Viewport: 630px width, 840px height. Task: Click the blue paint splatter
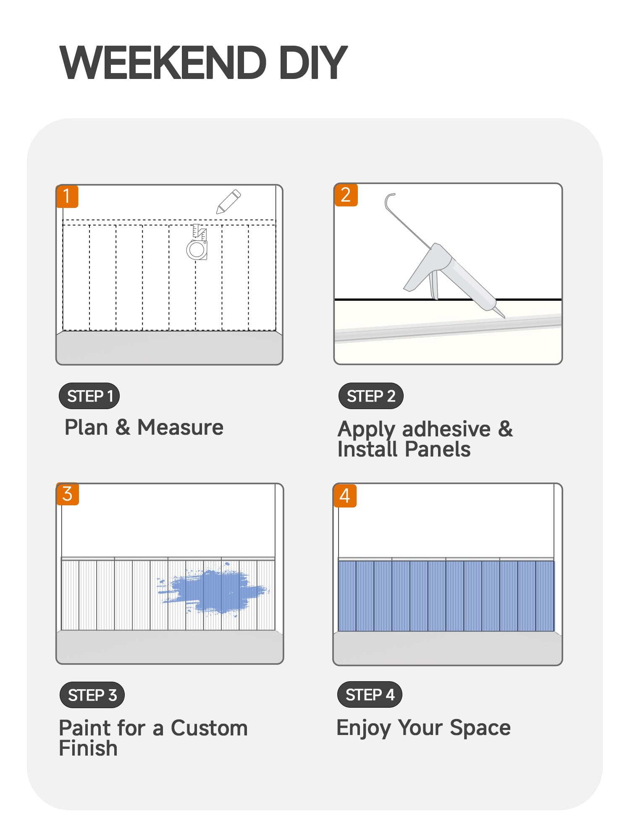coord(213,590)
